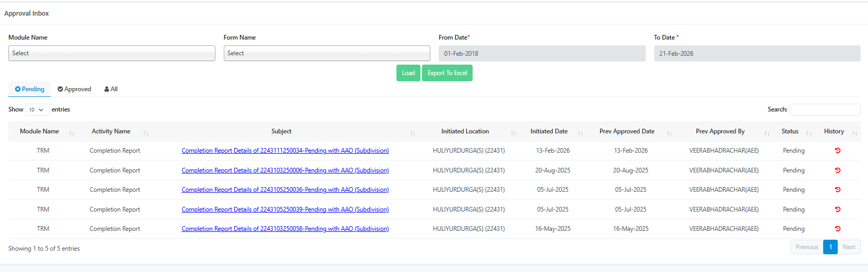Switch to the All tab

click(x=111, y=89)
